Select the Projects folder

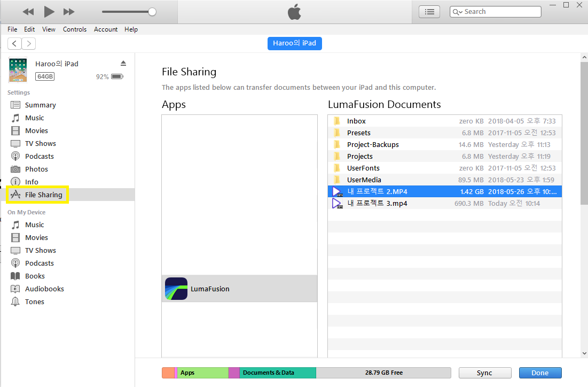coord(445,156)
